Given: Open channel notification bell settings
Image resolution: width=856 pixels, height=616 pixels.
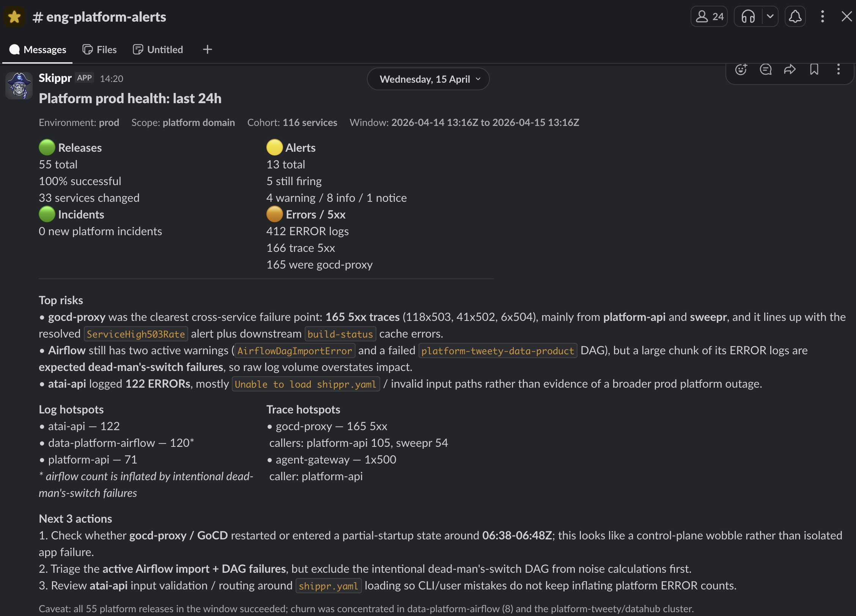Looking at the screenshot, I should click(x=795, y=17).
